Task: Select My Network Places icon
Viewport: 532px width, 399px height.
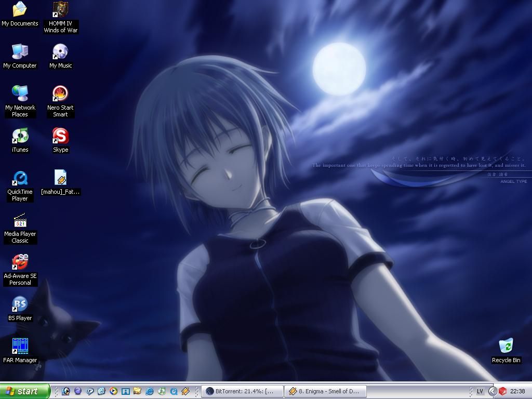Action: pos(20,94)
